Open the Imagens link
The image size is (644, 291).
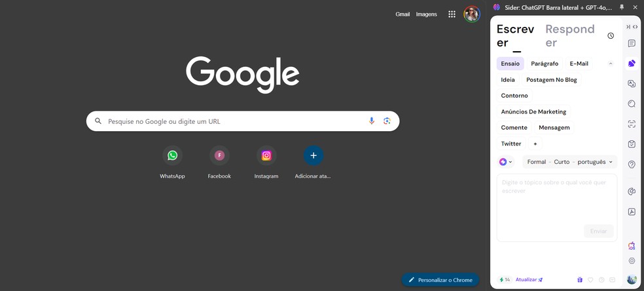click(426, 14)
